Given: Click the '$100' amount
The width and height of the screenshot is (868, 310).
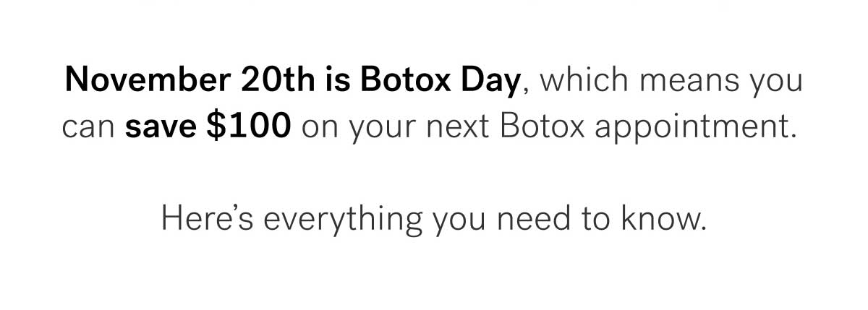Looking at the screenshot, I should [x=250, y=127].
